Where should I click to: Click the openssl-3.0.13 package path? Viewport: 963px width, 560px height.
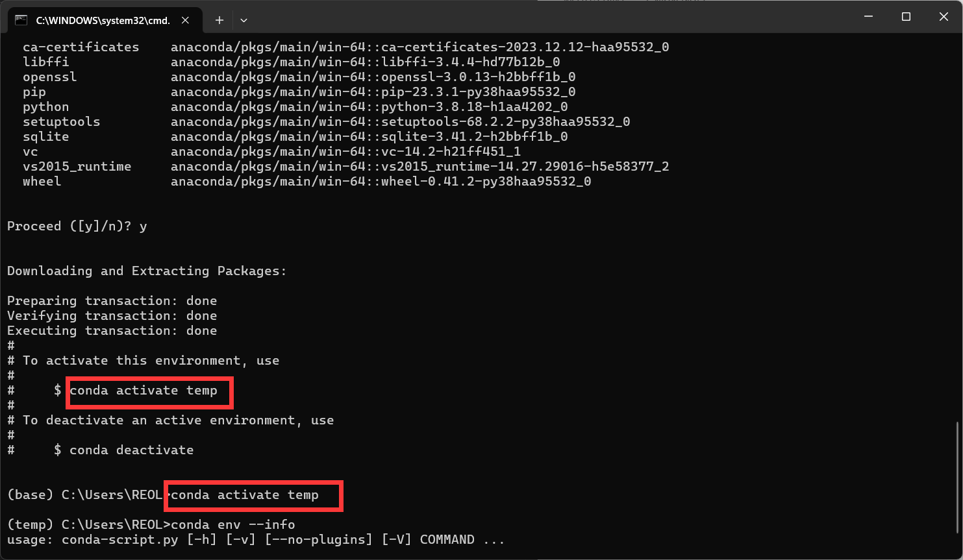coord(373,77)
